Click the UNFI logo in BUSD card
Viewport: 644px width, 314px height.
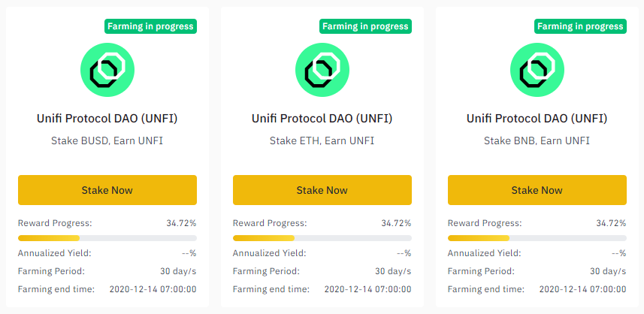107,70
